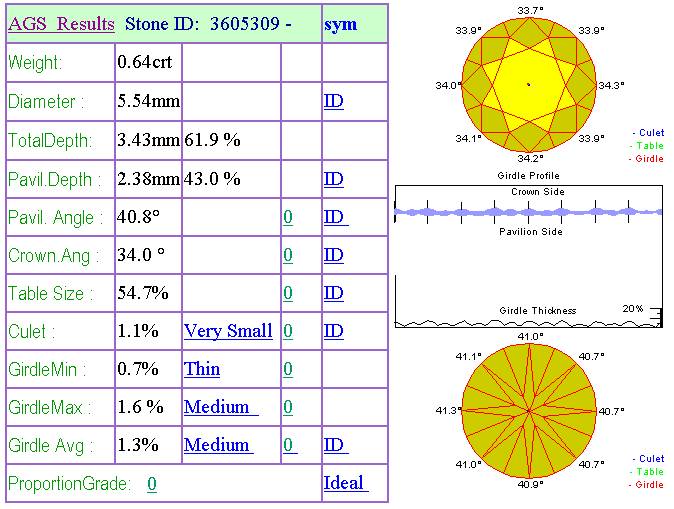Viewport: 674px width, 509px height.
Task: Open the Thin link for GirdleMin
Action: click(202, 369)
